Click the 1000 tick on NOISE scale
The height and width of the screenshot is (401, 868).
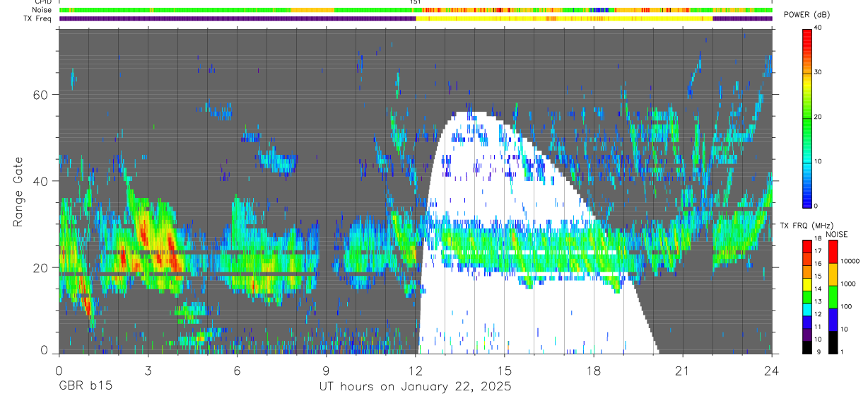pyautogui.click(x=848, y=284)
